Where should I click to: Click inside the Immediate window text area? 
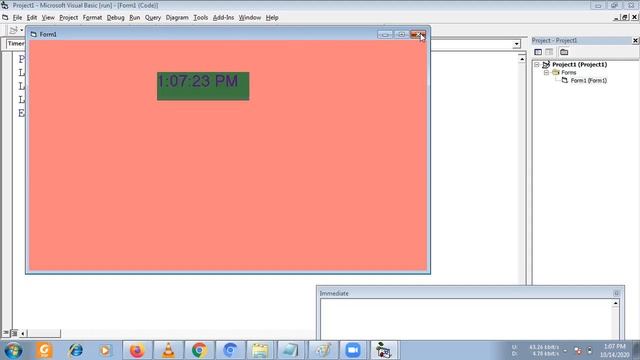click(x=466, y=319)
